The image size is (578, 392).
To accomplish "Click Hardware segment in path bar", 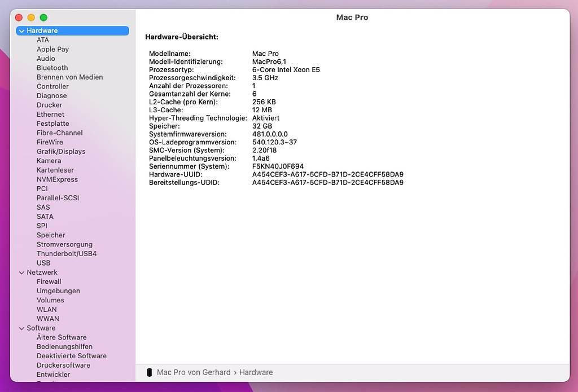I will (256, 372).
